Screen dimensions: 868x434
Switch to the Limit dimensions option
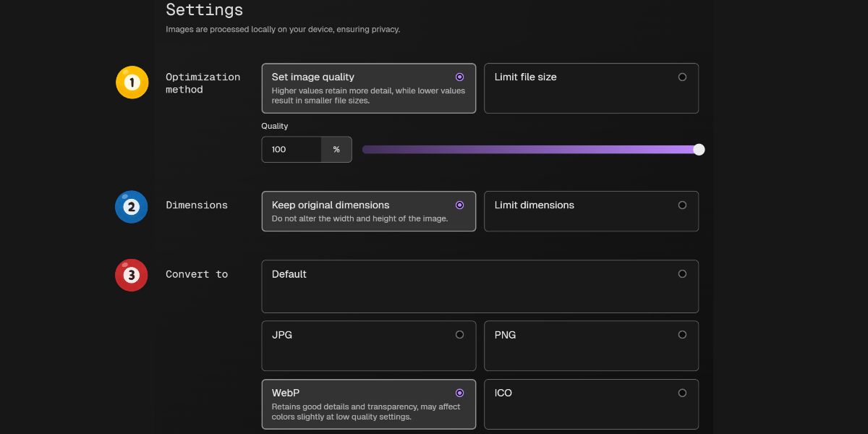591,211
